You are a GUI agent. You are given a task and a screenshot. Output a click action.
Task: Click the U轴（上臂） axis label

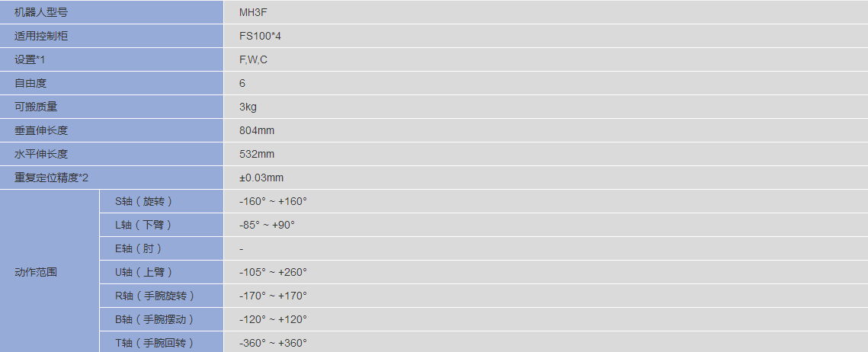pyautogui.click(x=143, y=272)
